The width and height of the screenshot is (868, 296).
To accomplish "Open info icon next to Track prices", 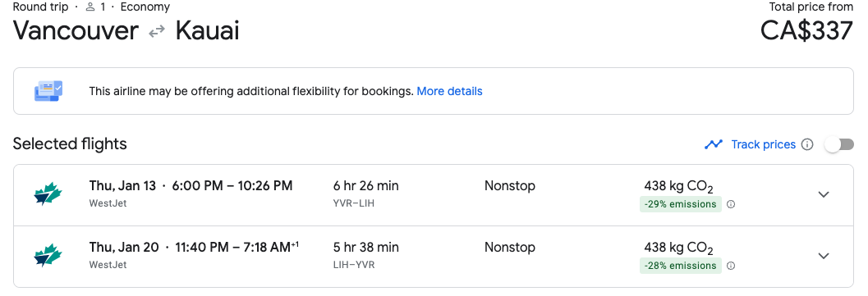I will [x=808, y=144].
